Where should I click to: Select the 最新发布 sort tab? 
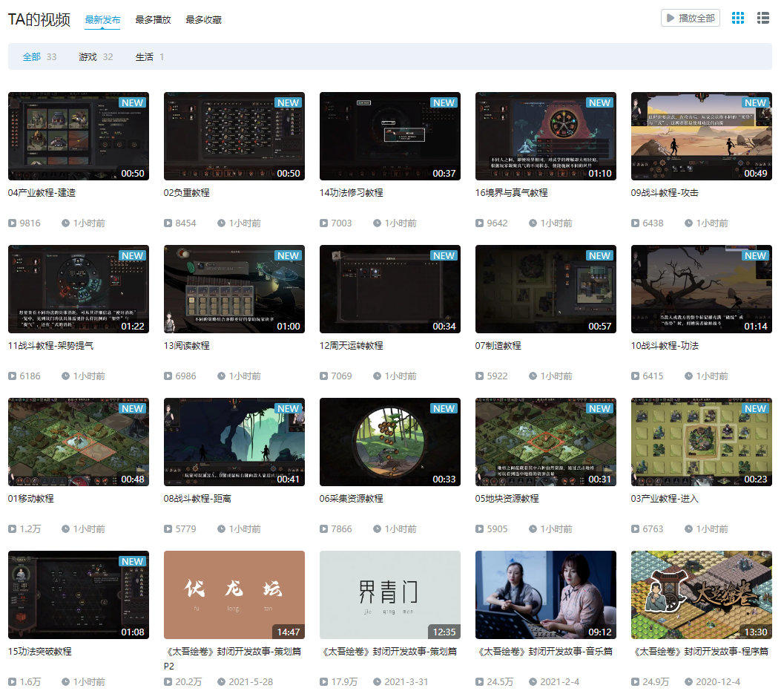102,19
